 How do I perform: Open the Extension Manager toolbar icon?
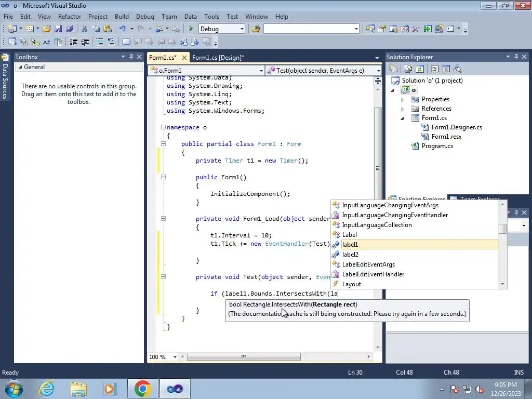tap(439, 29)
